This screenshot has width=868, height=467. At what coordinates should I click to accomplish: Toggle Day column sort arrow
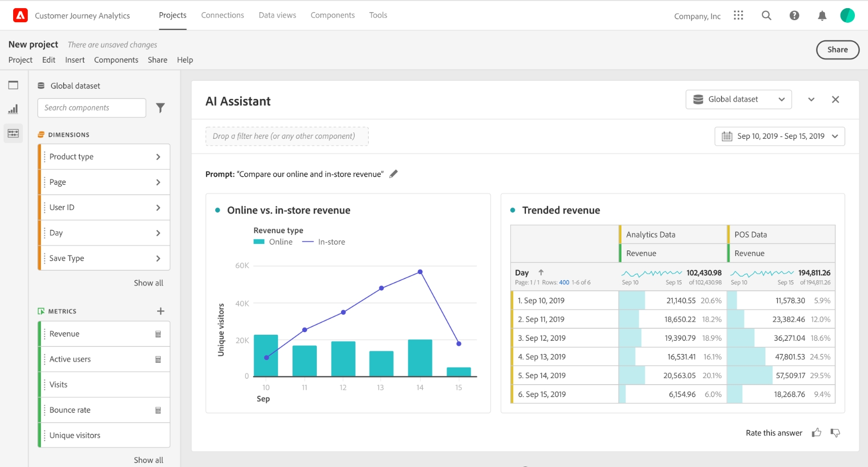tap(541, 272)
